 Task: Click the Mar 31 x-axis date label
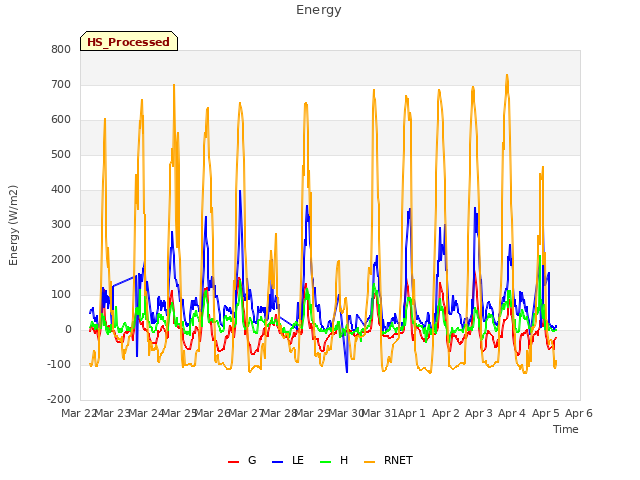click(x=379, y=413)
